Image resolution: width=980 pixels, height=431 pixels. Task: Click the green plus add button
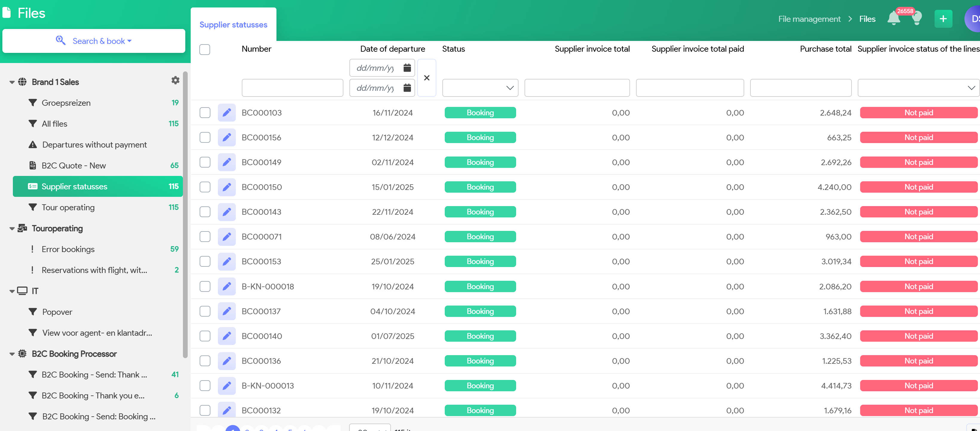pyautogui.click(x=943, y=19)
